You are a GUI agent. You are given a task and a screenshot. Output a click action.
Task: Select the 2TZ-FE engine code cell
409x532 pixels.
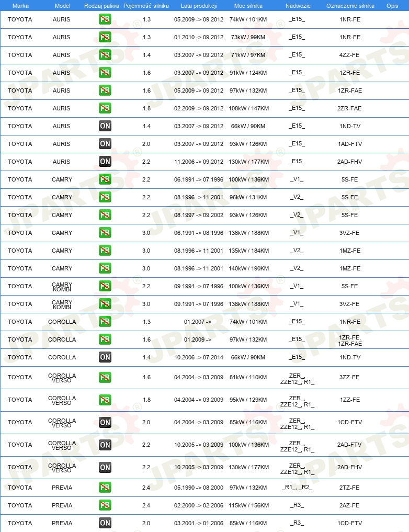click(349, 488)
